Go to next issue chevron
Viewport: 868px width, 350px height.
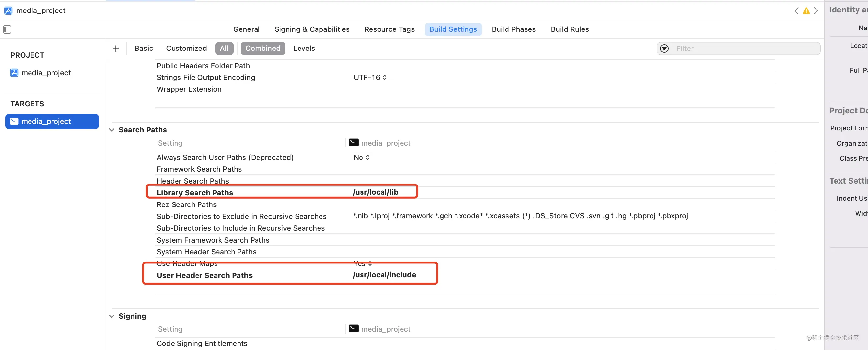click(x=816, y=11)
